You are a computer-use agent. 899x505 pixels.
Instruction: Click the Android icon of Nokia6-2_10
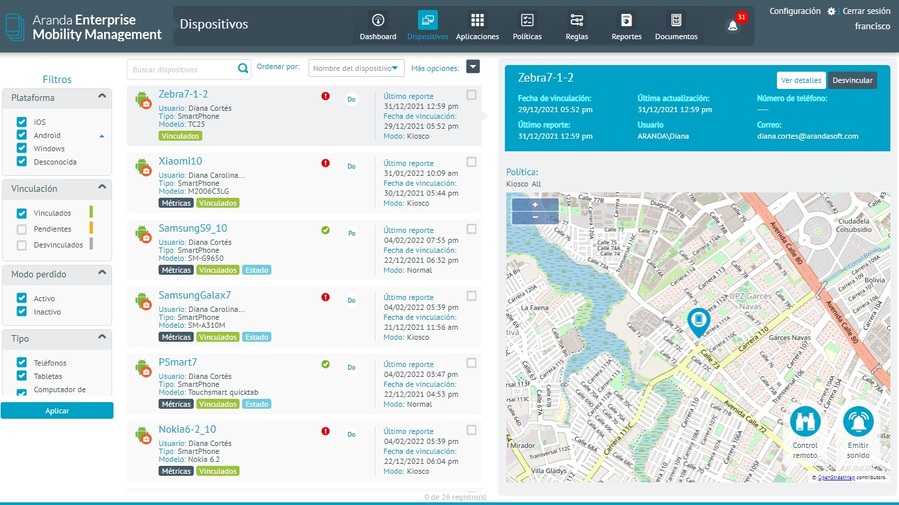point(143,436)
